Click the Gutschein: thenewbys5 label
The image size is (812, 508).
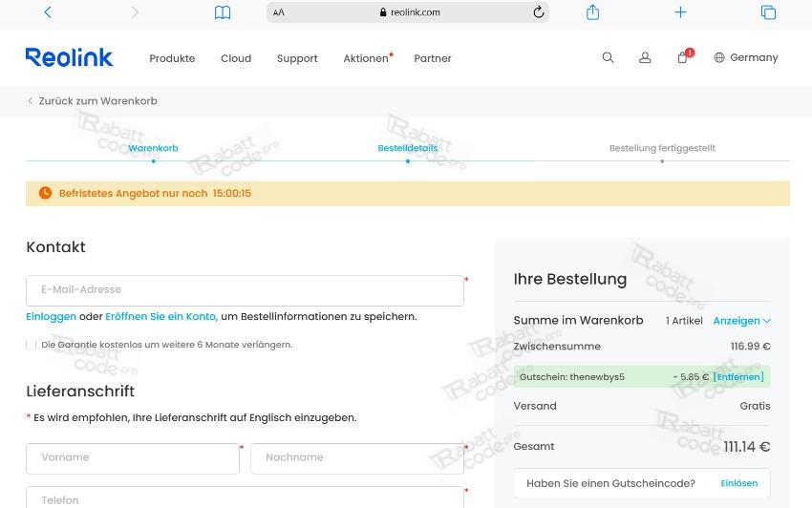[x=571, y=377]
